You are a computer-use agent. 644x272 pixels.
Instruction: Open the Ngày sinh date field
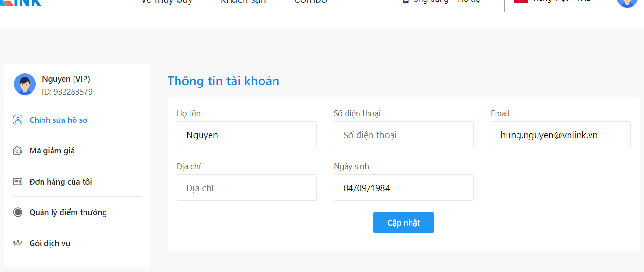pos(403,188)
